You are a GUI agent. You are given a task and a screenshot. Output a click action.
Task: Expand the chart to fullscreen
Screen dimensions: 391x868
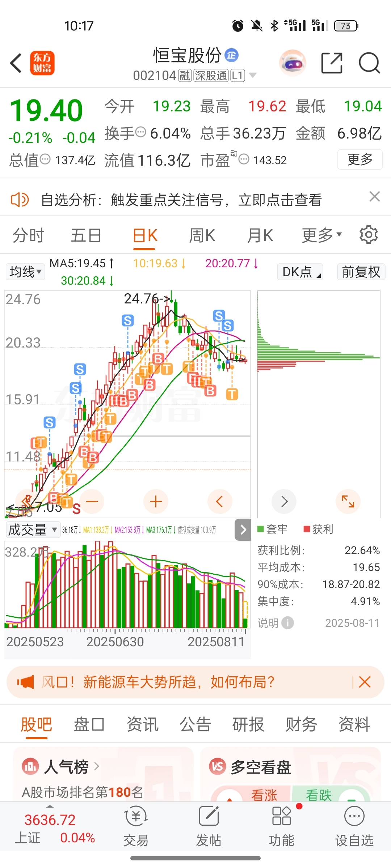coord(348,501)
